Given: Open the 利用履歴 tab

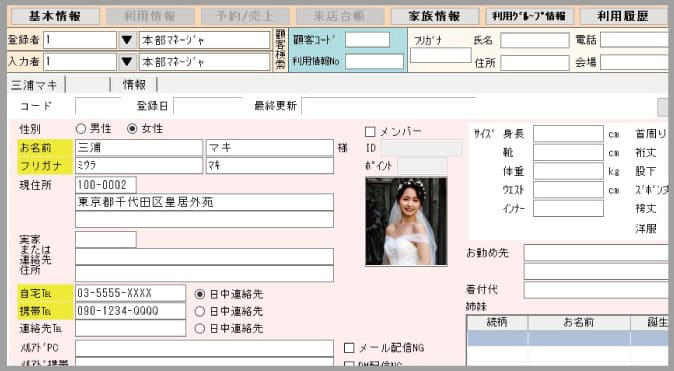Looking at the screenshot, I should click(623, 16).
